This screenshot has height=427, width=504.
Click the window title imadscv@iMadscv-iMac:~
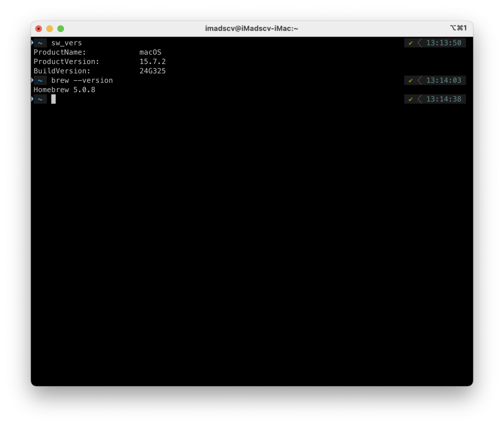(252, 29)
